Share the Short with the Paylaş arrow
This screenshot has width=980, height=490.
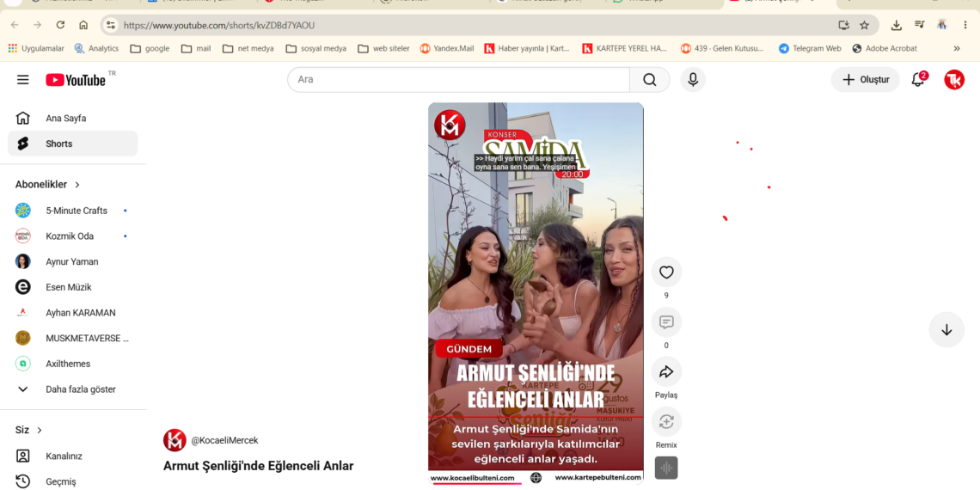click(x=666, y=372)
